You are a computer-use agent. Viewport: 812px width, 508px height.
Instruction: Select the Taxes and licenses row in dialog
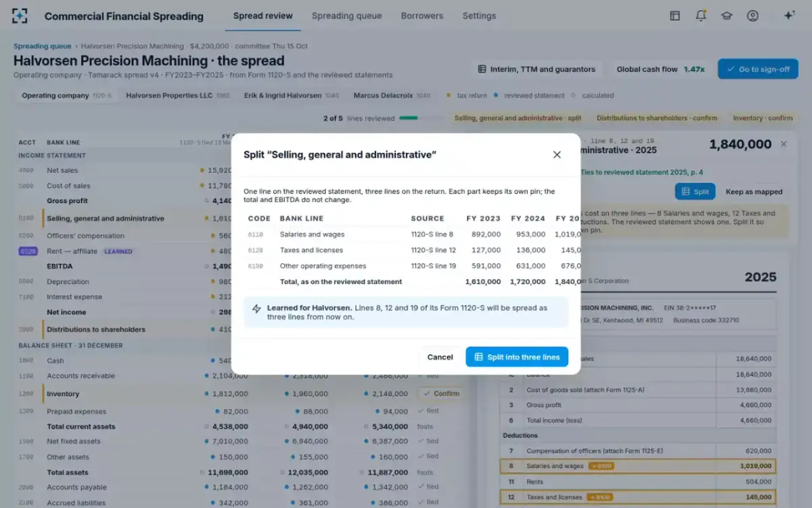point(406,250)
